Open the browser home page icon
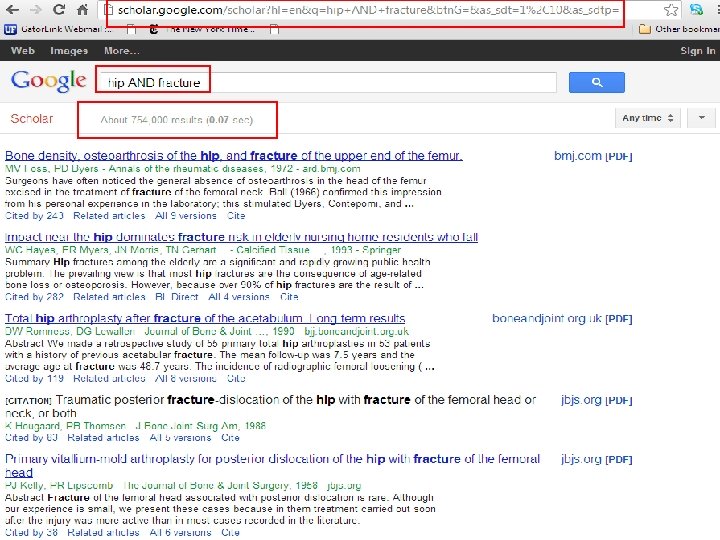Screen dimensions: 720x540 tap(82, 9)
